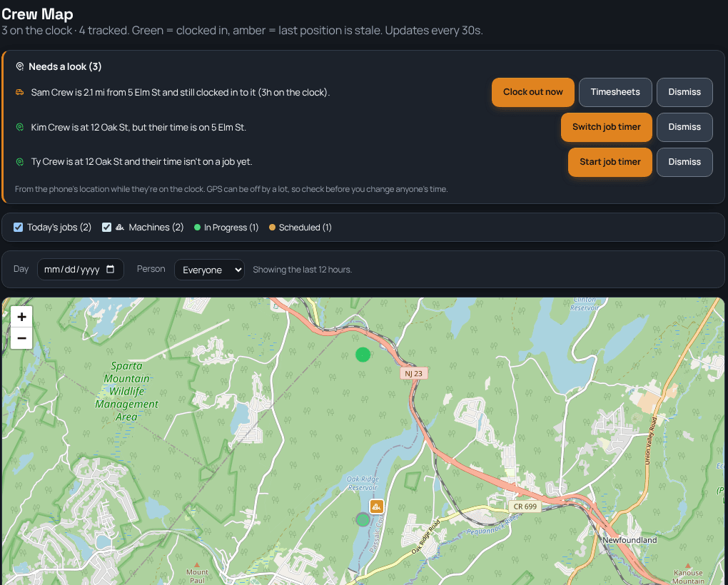Click the Needs a look (3) heading
This screenshot has width=728, height=585.
pos(65,67)
